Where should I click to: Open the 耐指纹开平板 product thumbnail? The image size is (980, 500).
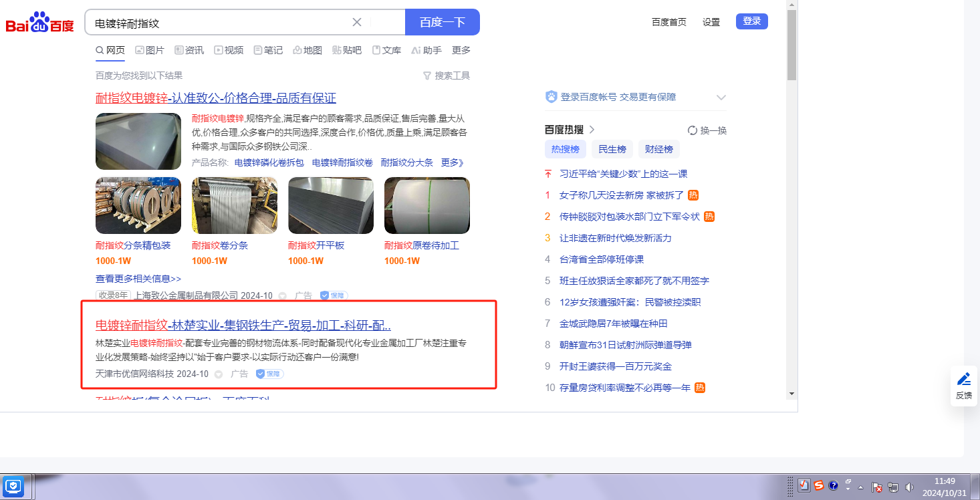331,206
